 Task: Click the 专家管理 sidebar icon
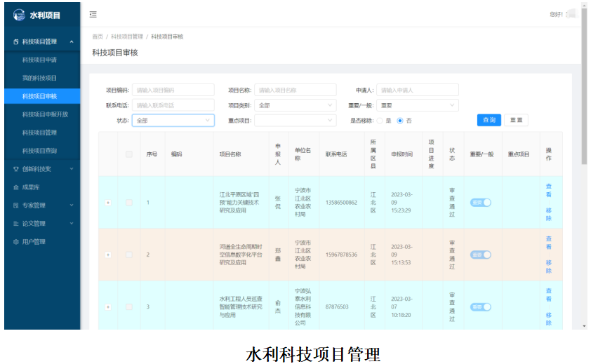15,205
